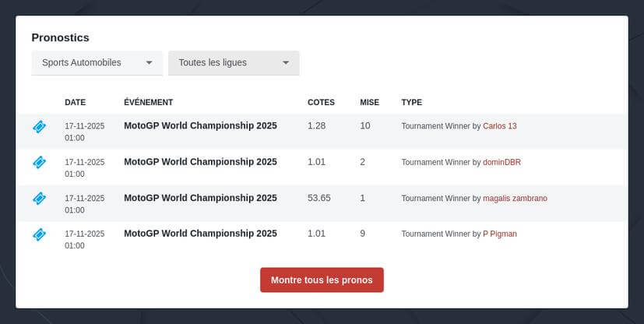The image size is (644, 324).
Task: Open MotoGP event with odds 53.65
Action: (x=200, y=198)
